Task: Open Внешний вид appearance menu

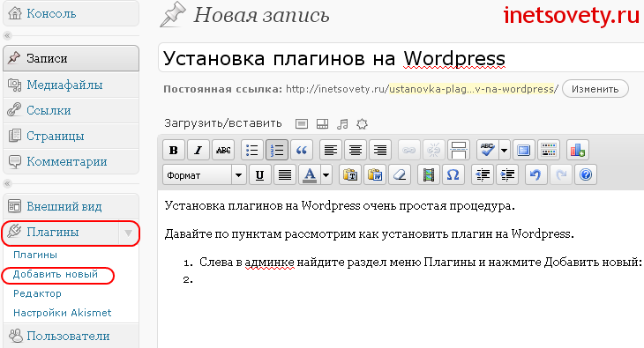Action: tap(71, 206)
